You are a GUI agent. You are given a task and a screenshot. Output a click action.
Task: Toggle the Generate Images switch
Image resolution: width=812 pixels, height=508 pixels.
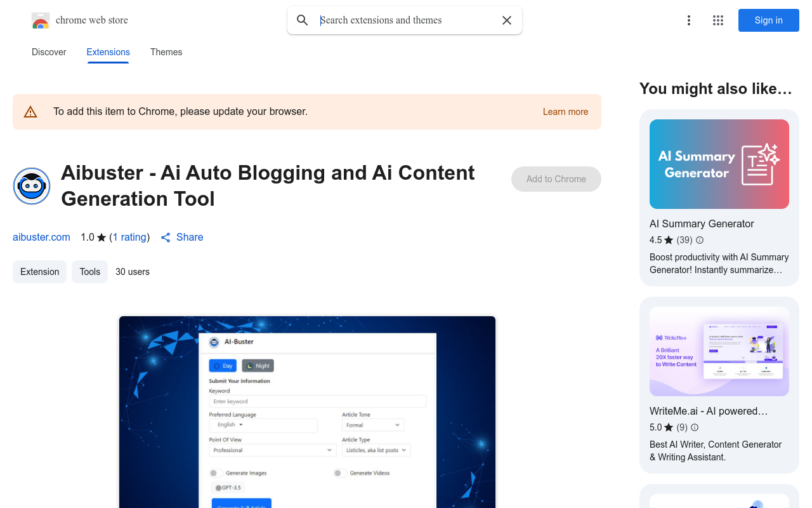click(216, 473)
